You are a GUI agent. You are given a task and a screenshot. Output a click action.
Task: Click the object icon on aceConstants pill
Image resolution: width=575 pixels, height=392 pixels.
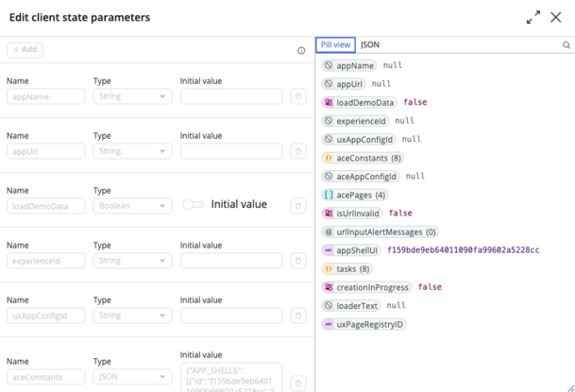(329, 158)
